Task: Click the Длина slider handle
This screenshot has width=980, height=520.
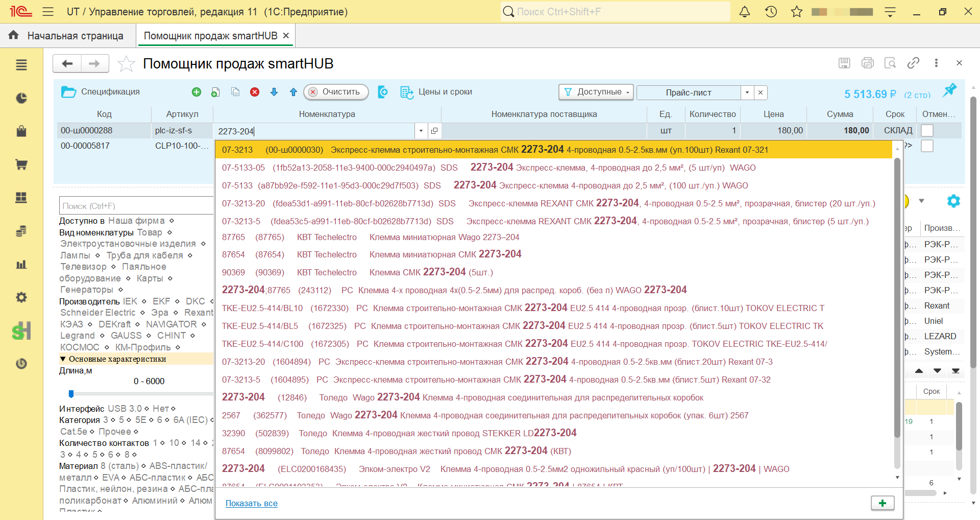Action: coord(71,394)
